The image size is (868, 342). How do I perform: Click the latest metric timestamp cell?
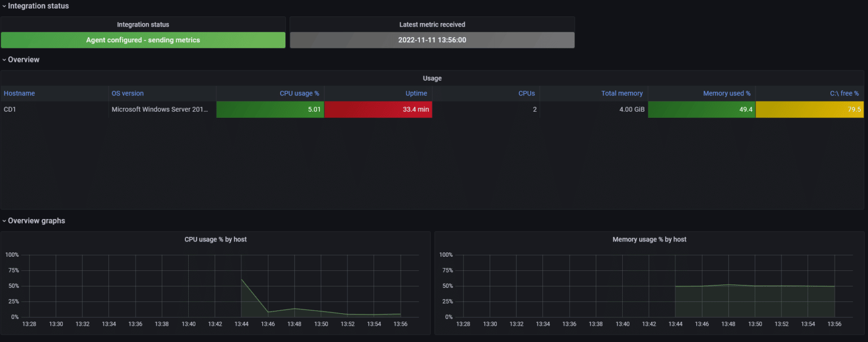[432, 40]
